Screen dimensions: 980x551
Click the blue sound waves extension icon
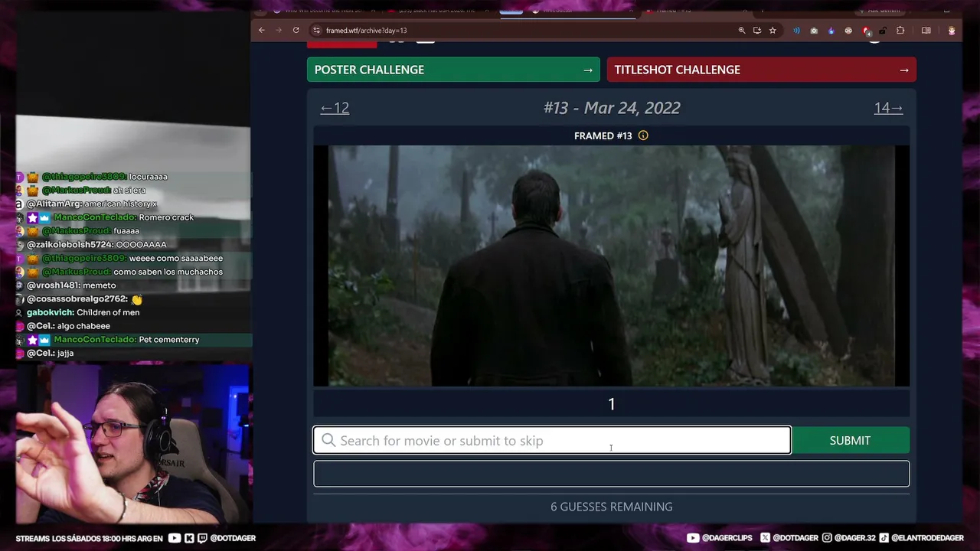pos(796,31)
